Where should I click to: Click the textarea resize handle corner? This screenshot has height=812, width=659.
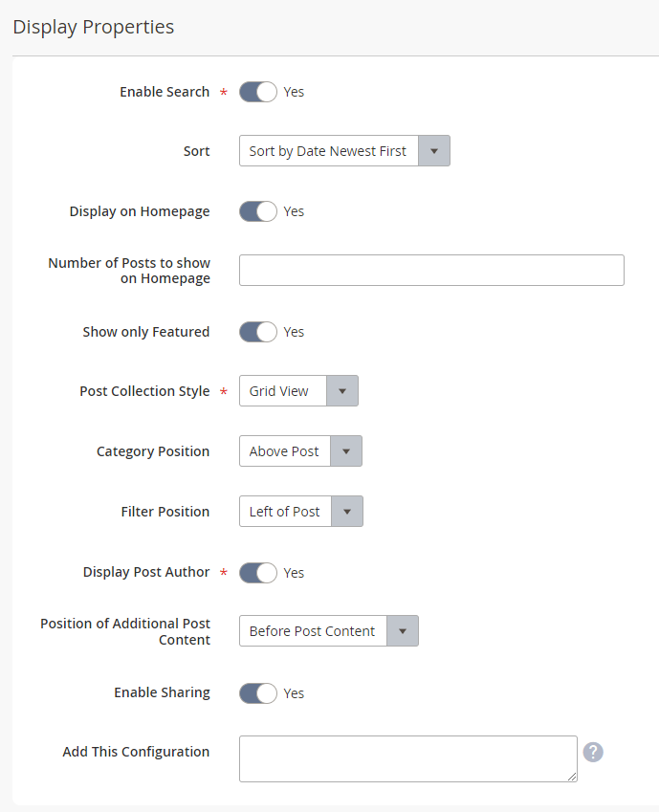[572, 777]
